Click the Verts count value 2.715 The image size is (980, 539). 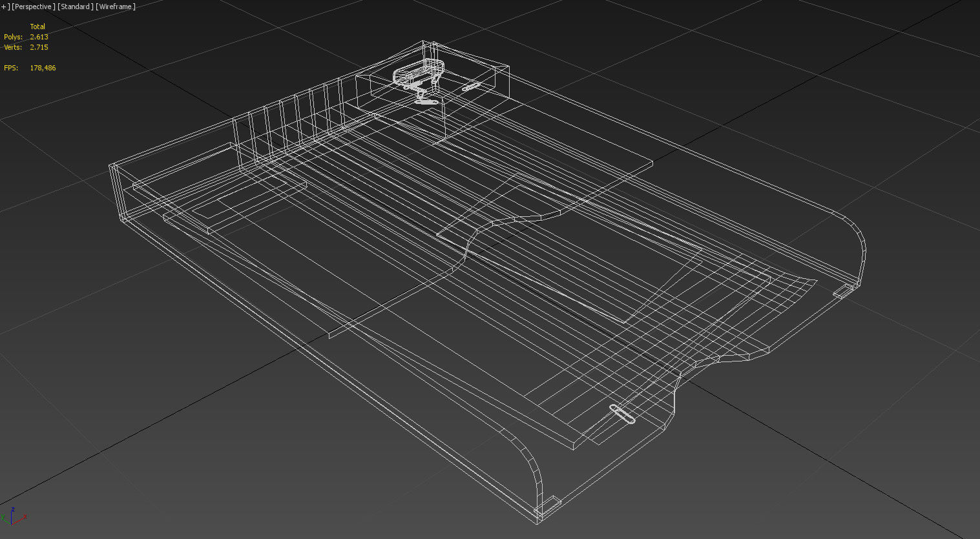39,47
